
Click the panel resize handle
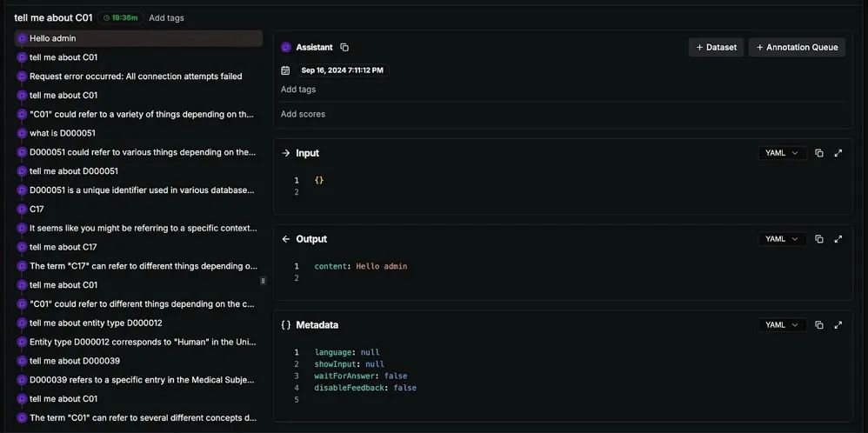(264, 281)
